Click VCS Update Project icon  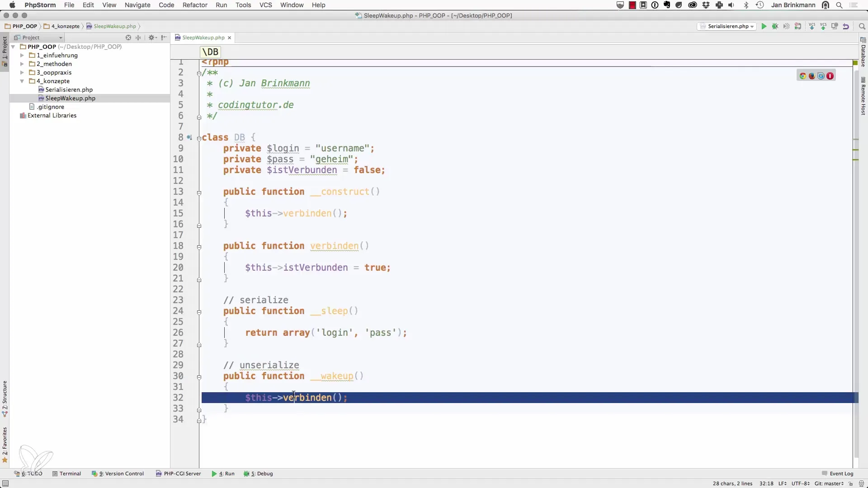click(x=812, y=26)
